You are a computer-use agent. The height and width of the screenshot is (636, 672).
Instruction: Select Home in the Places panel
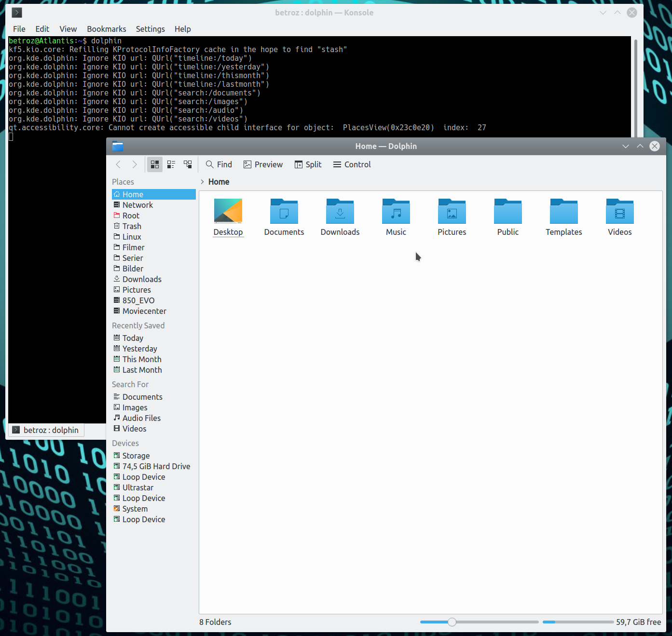tap(154, 194)
